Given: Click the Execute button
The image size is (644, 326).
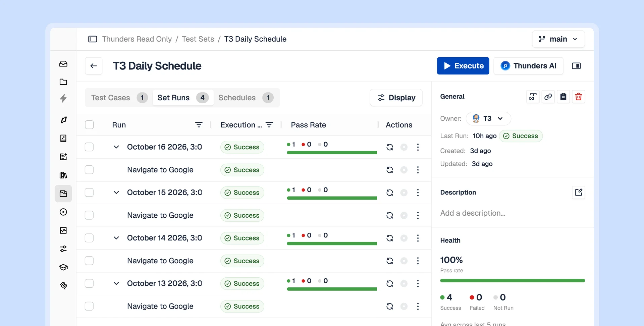Looking at the screenshot, I should 463,66.
